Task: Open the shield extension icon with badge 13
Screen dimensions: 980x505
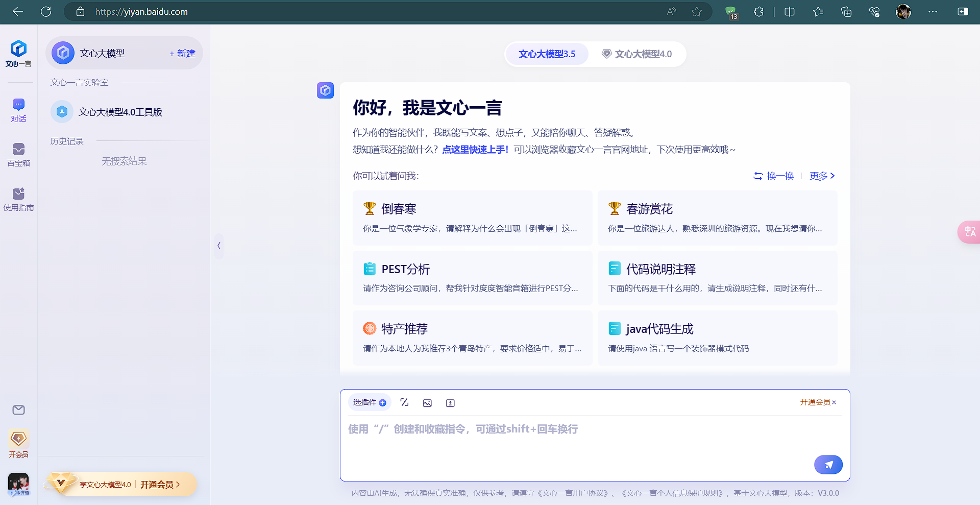Action: click(x=731, y=13)
